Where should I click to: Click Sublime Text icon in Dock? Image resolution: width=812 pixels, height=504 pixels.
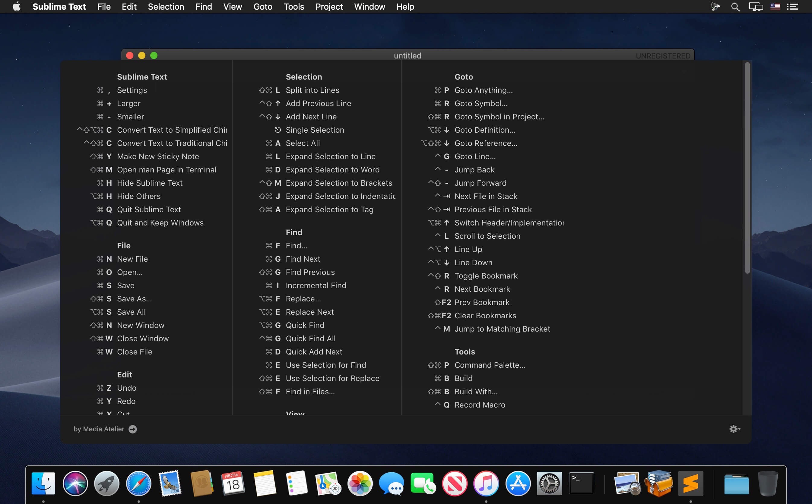coord(691,483)
